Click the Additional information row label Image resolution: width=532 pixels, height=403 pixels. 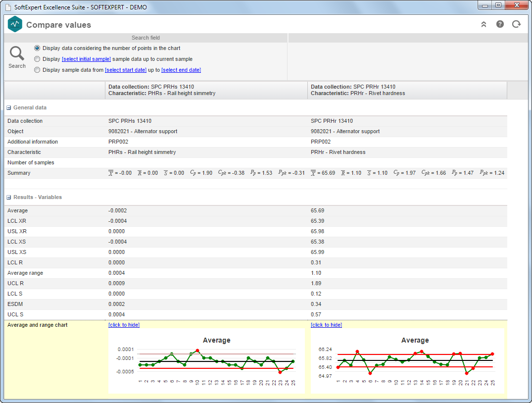click(x=33, y=142)
